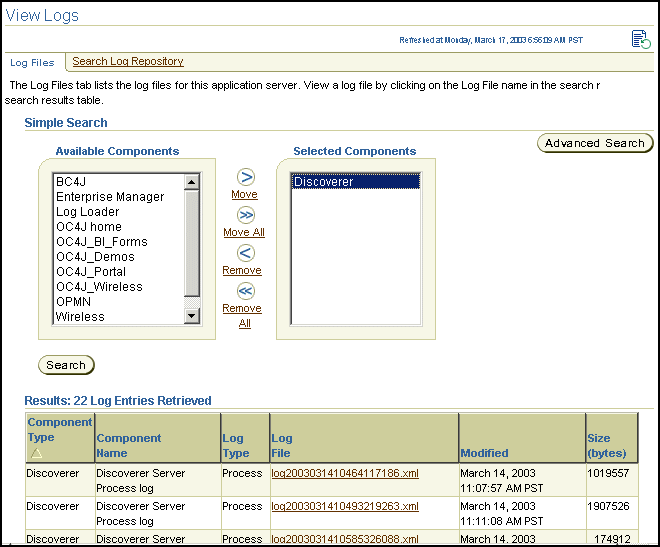This screenshot has height=547, width=660.
Task: Sort by Component Type triangle icon
Action: (37, 453)
